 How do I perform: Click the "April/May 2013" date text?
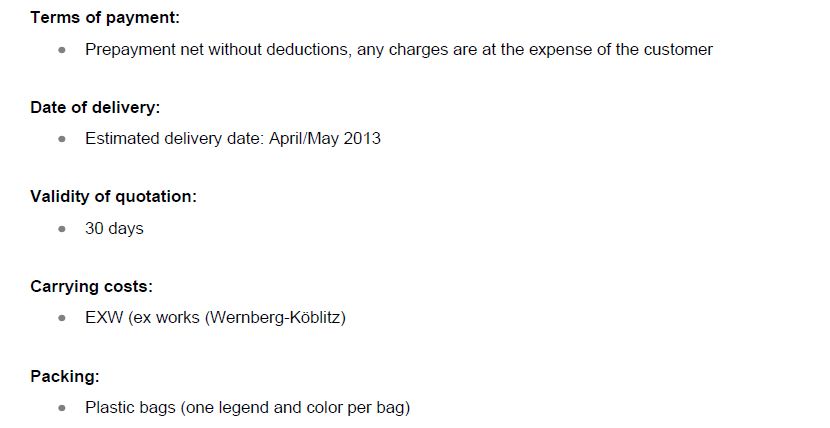coord(325,139)
